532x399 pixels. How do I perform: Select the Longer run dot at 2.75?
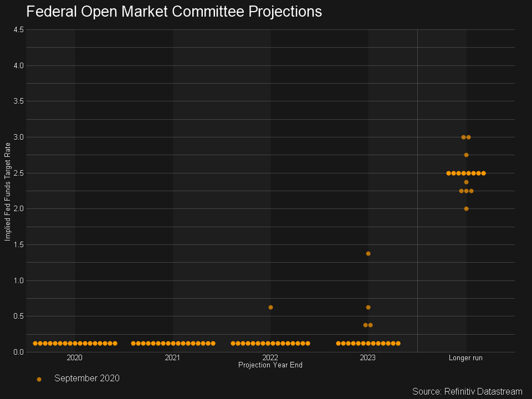point(466,155)
